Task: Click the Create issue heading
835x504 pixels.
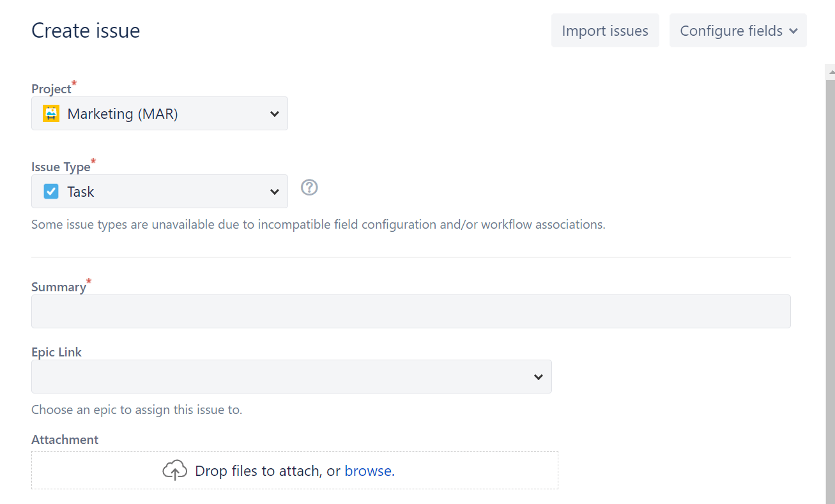Action: pos(86,31)
